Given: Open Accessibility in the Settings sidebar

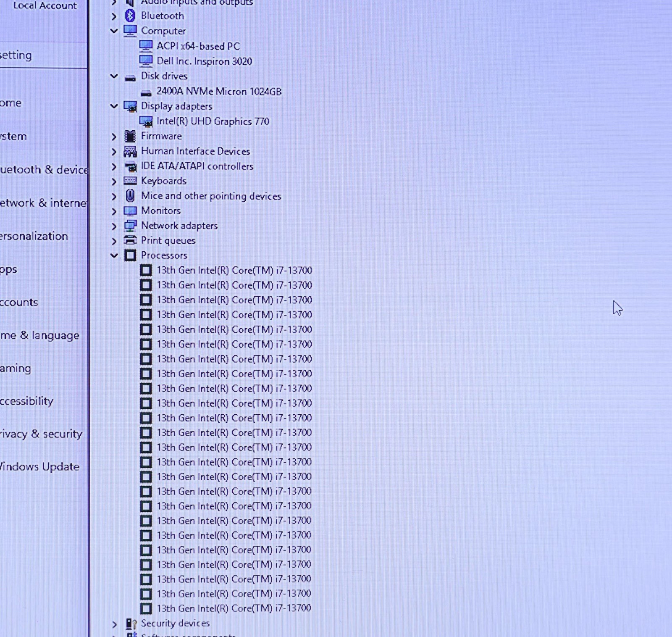Looking at the screenshot, I should click(x=27, y=401).
